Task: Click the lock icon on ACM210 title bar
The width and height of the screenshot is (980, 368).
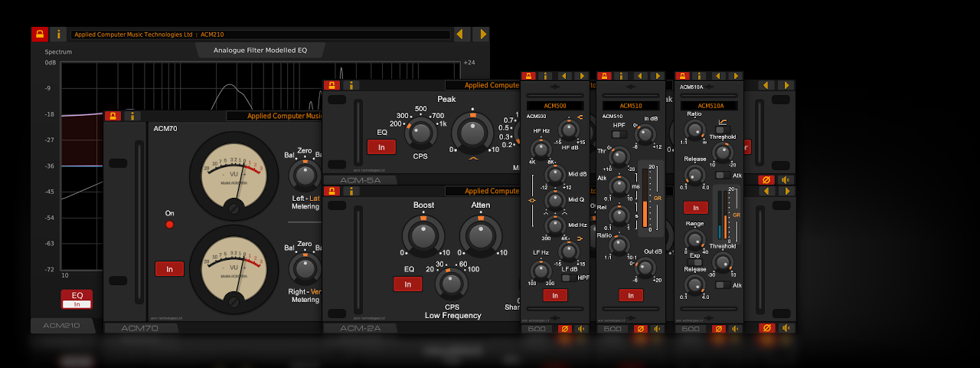Action: coord(40,34)
